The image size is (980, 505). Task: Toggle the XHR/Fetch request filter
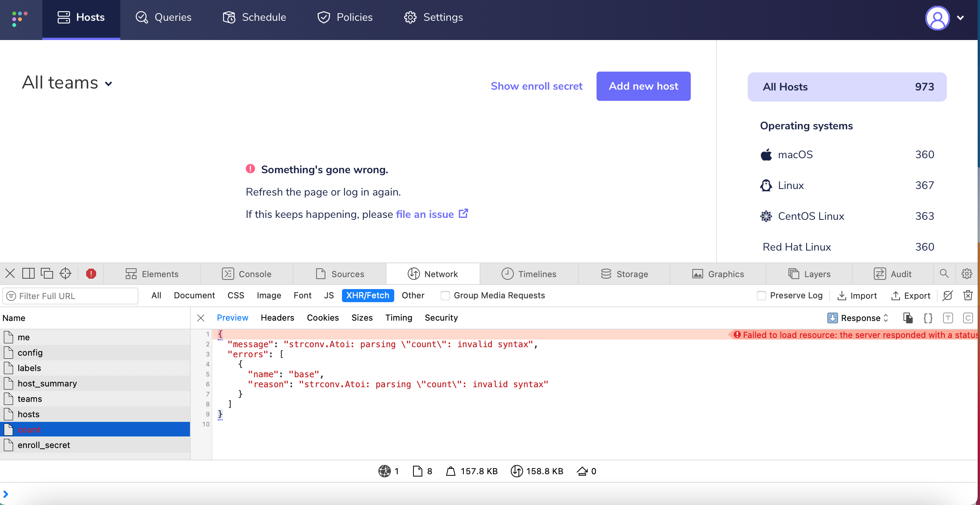click(368, 295)
